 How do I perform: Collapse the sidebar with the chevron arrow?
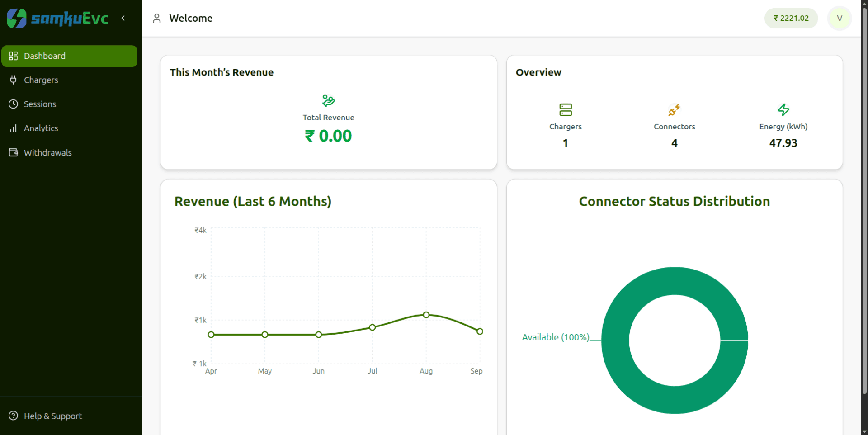[123, 18]
